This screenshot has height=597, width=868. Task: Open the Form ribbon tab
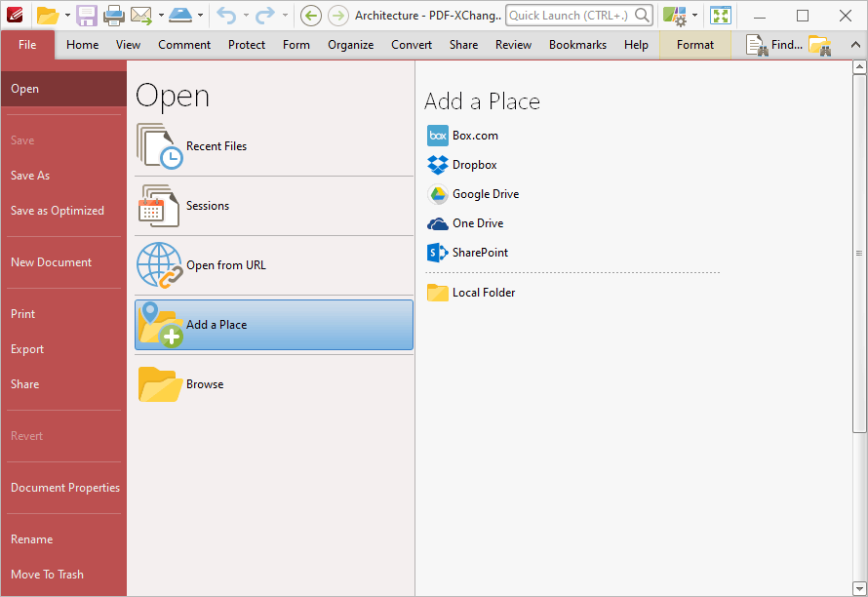pyautogui.click(x=296, y=45)
